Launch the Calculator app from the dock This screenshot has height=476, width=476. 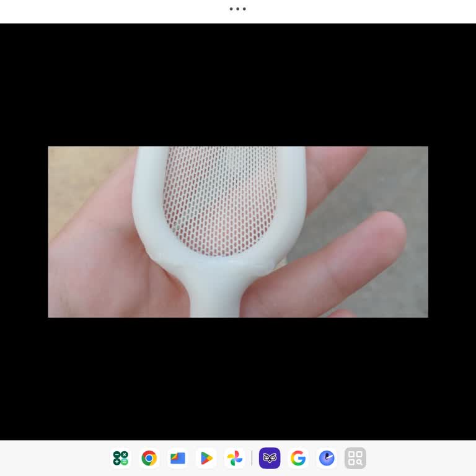coord(120,458)
